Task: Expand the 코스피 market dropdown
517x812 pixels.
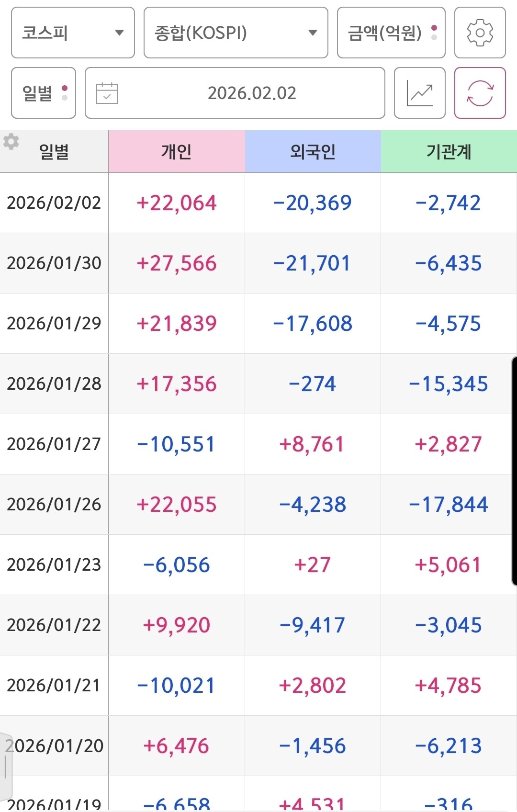Action: [x=73, y=33]
